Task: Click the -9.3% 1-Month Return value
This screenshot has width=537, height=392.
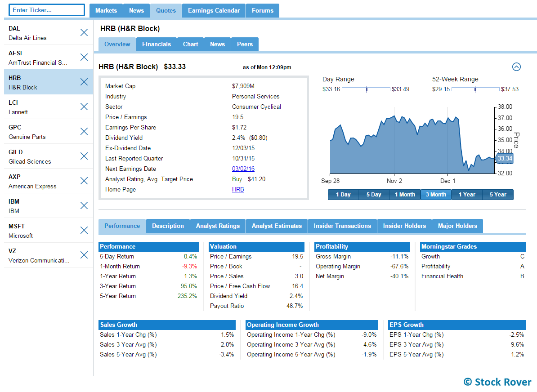Action: tap(189, 267)
